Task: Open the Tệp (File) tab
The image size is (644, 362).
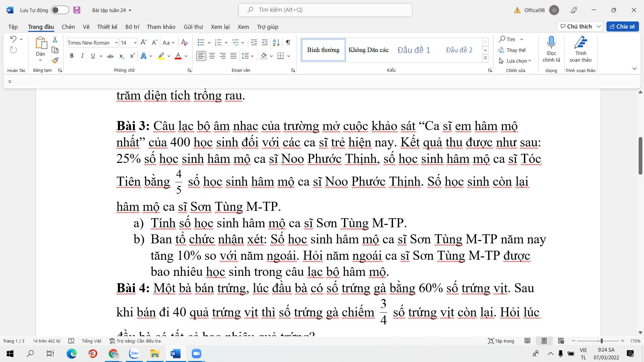Action: pos(13,27)
